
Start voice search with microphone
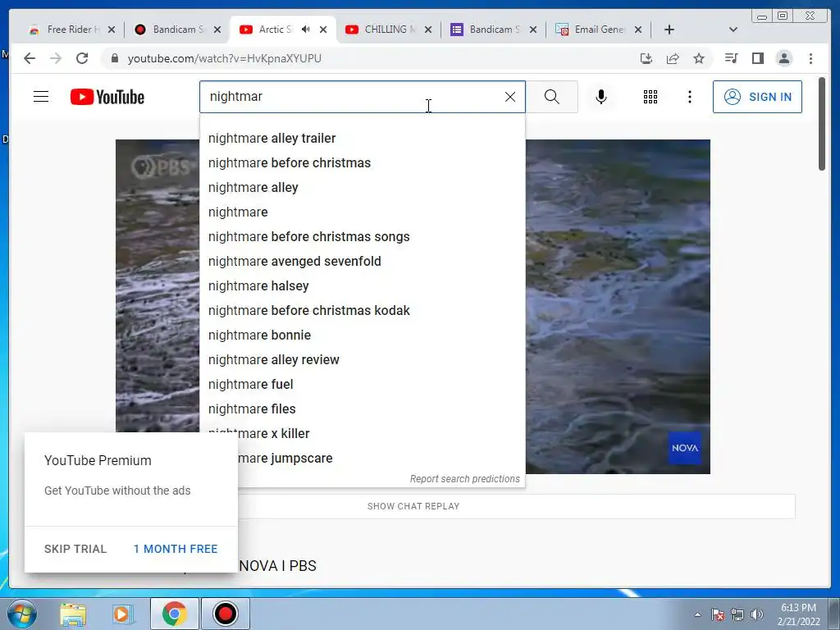pyautogui.click(x=601, y=97)
